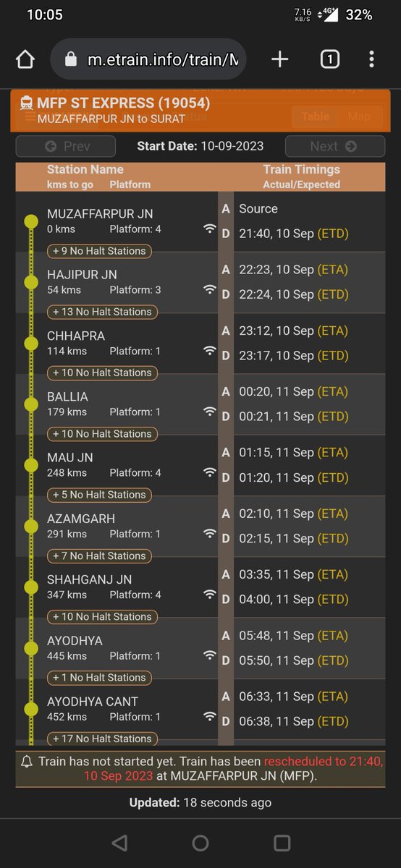401x868 pixels.
Task: Tap the Wi-Fi icon for HAJIPUR JN
Action: pyautogui.click(x=210, y=289)
